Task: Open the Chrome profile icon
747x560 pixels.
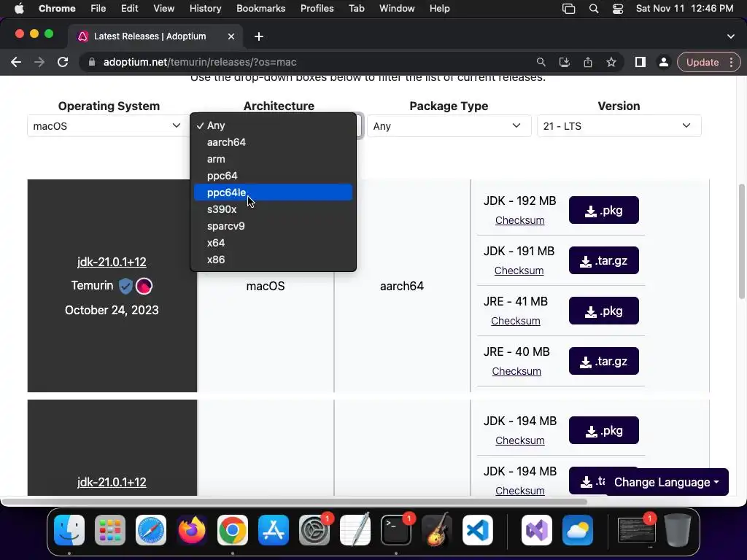Action: point(663,63)
